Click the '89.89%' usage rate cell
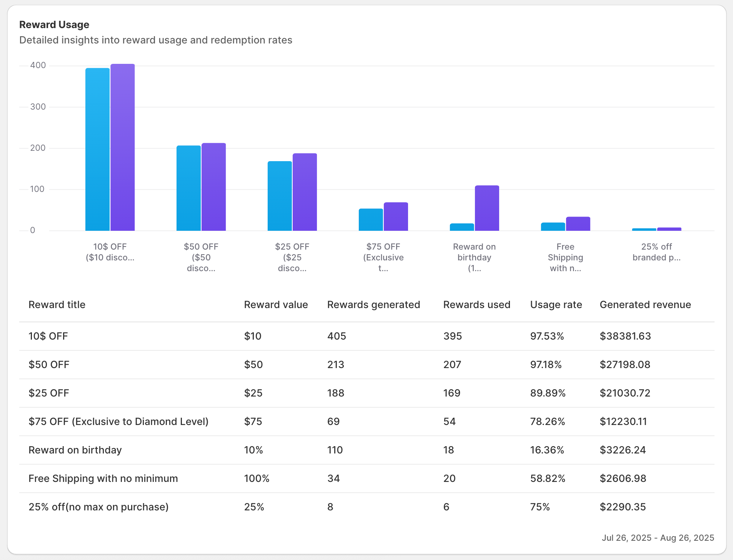This screenshot has height=560, width=733. point(548,393)
